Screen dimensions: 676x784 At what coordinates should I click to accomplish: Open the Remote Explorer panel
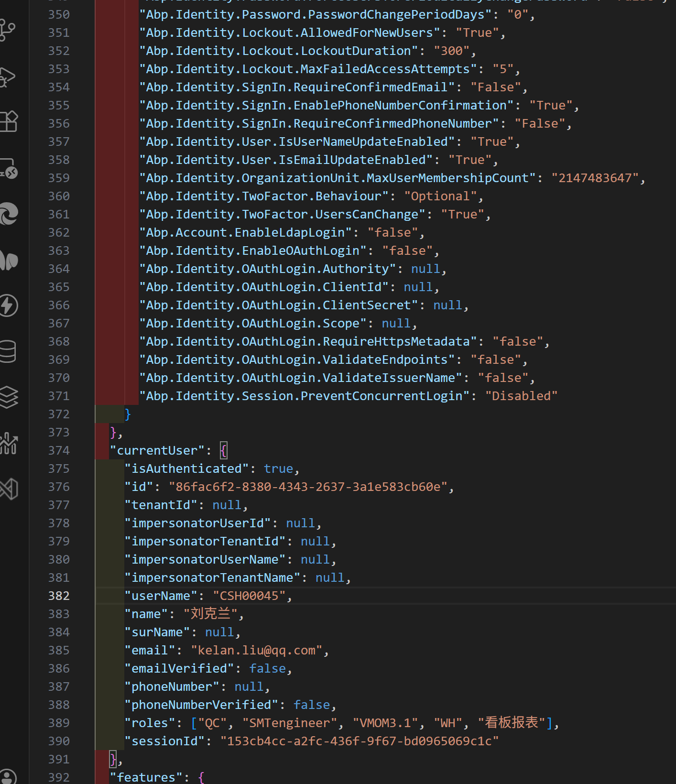pos(8,168)
